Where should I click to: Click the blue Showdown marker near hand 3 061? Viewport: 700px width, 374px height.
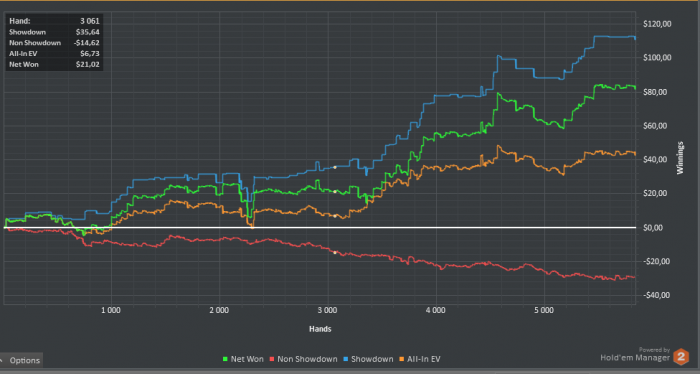[x=335, y=167]
